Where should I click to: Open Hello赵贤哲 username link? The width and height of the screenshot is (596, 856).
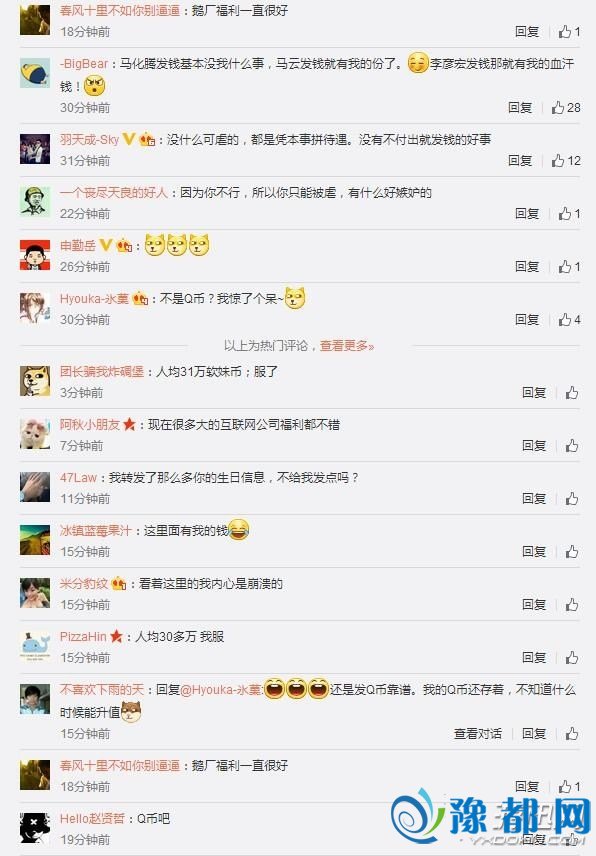click(x=92, y=818)
